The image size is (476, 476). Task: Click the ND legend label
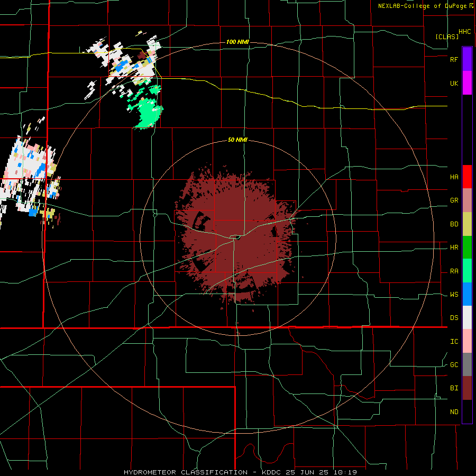454,412
